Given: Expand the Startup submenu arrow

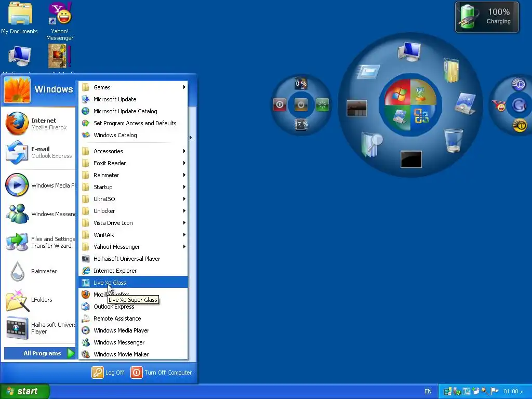Looking at the screenshot, I should click(x=184, y=187).
